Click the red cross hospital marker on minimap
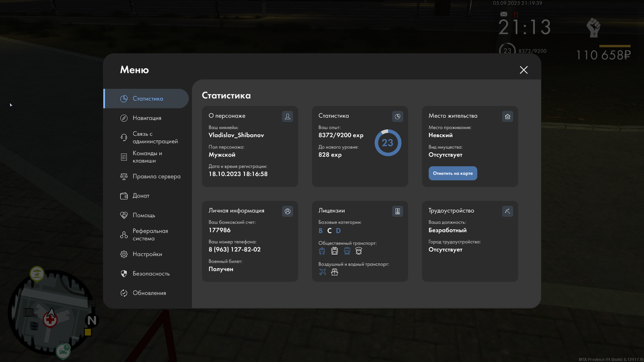 coord(50,319)
